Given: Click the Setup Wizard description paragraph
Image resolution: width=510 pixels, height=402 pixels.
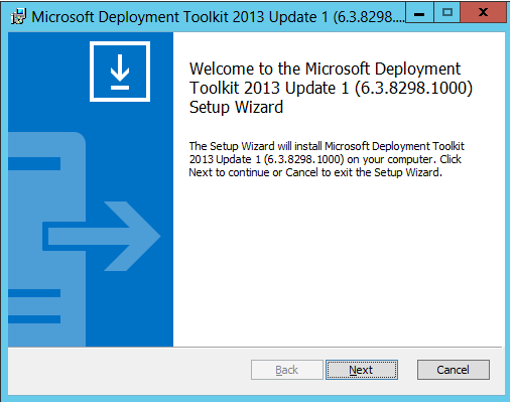Looking at the screenshot, I should tap(327, 159).
